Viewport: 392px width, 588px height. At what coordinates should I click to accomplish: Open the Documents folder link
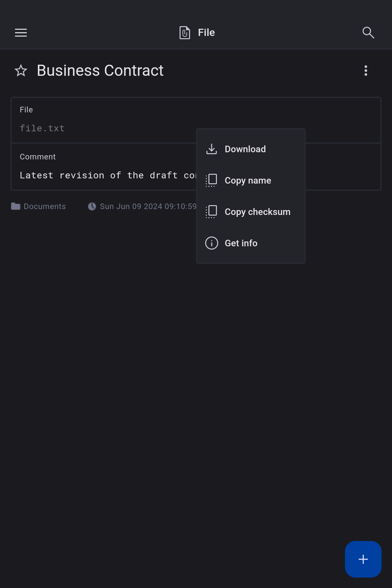(45, 206)
